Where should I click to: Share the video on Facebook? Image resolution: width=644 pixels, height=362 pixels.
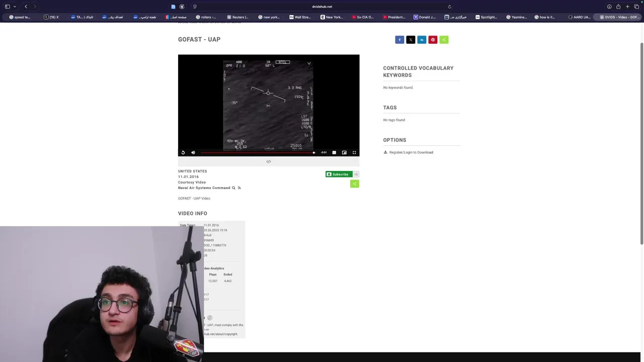coord(399,40)
